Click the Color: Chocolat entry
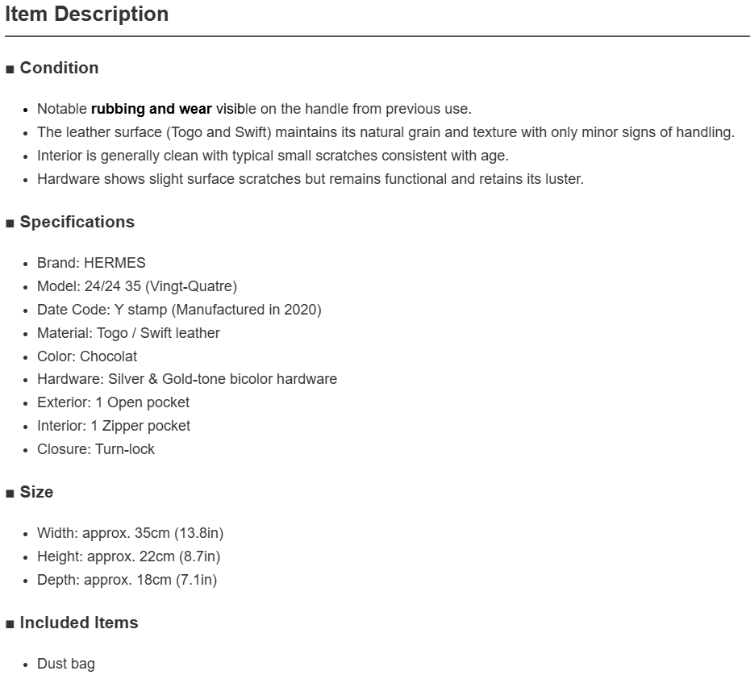The width and height of the screenshot is (750, 700). 87,356
